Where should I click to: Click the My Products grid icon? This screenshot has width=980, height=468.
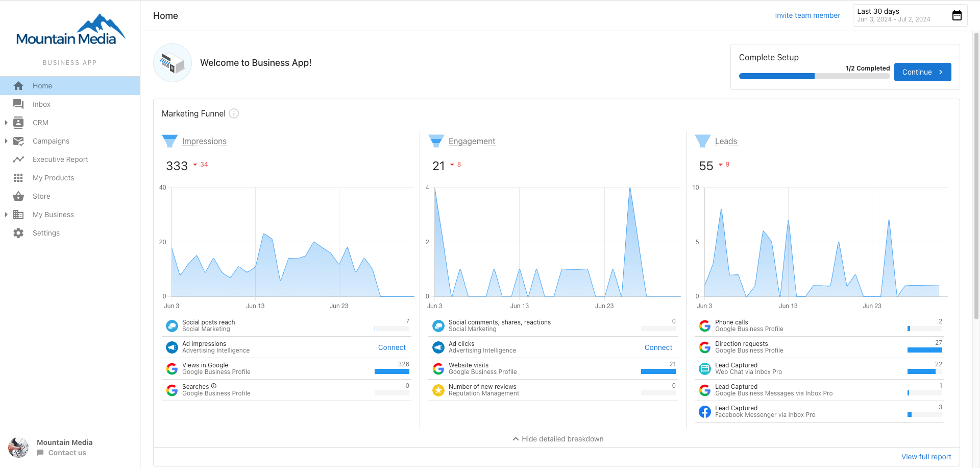pyautogui.click(x=18, y=178)
